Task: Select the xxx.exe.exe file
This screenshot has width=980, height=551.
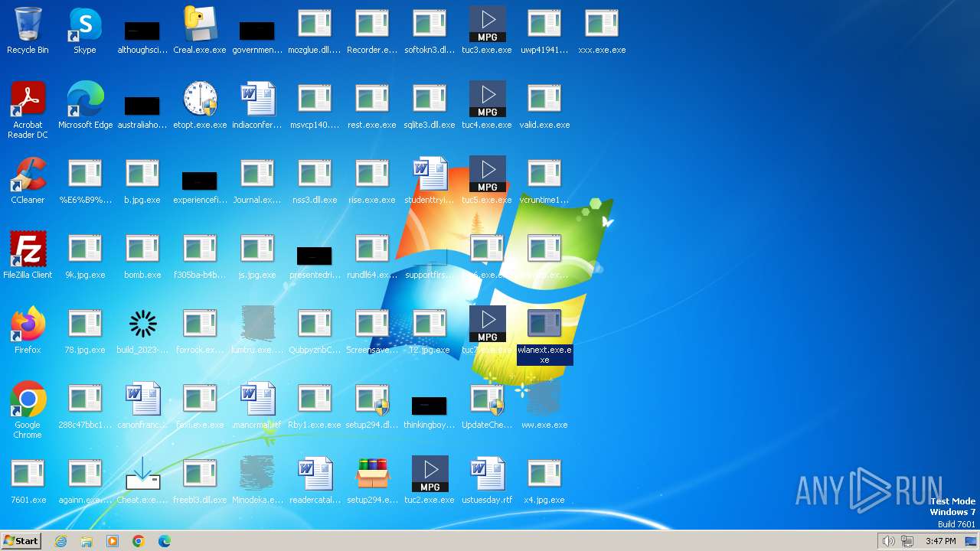Action: (603, 24)
